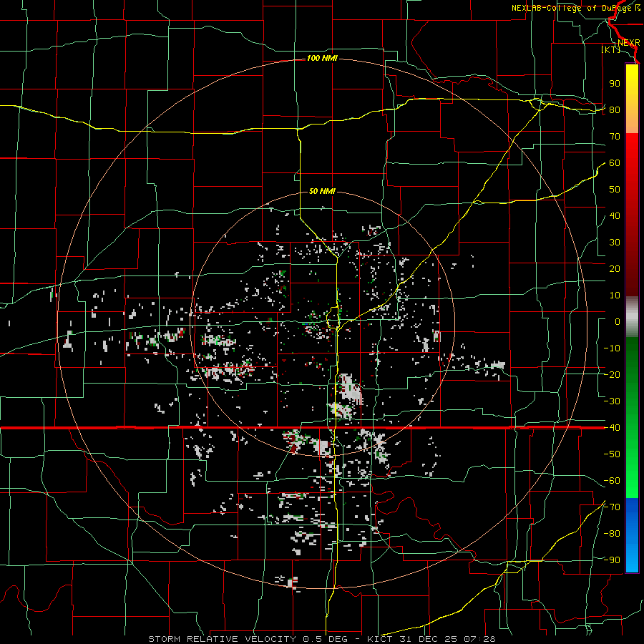Click the NEXLAB-College of DuPage credit text
Viewport: 644px width, 644px height.
click(575, 8)
